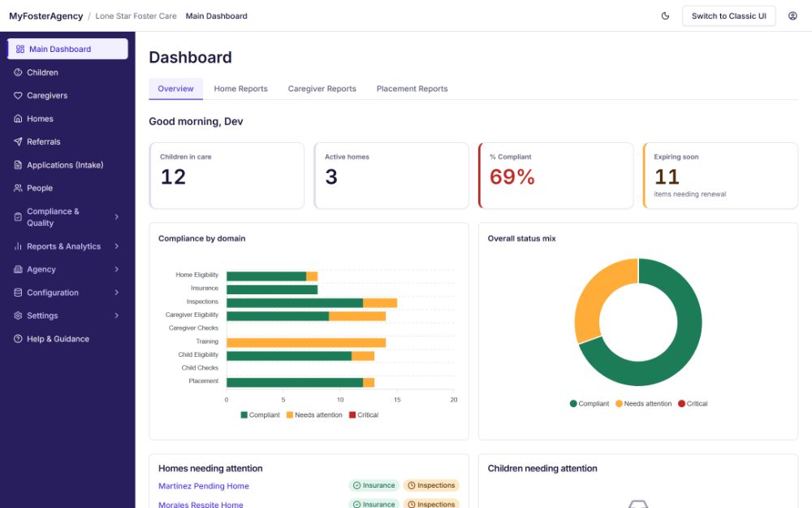Viewport: 812px width, 508px height.
Task: Click the Referrals paper-plane icon
Action: 18,141
